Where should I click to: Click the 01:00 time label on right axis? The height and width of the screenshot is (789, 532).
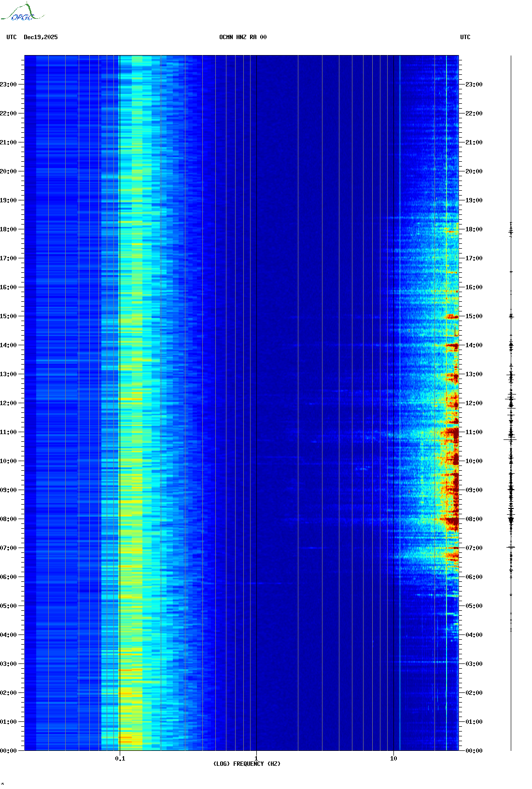474,722
